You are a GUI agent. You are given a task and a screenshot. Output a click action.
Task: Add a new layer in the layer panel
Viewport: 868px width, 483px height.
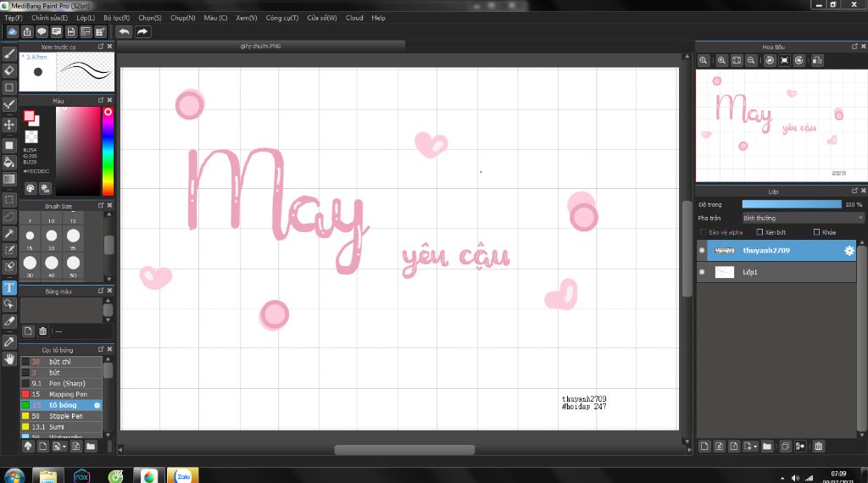pos(704,446)
